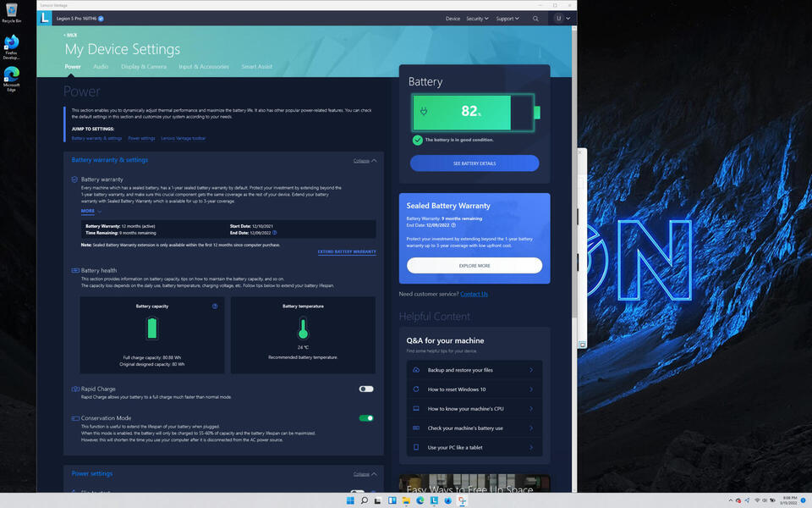Image resolution: width=812 pixels, height=508 pixels.
Task: Collapse the Power settings section
Action: pos(365,474)
